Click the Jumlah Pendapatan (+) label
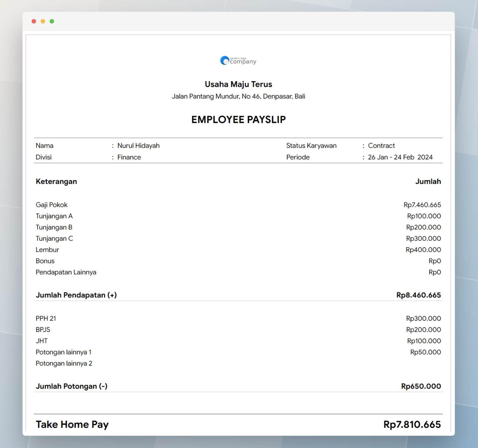 pyautogui.click(x=76, y=295)
